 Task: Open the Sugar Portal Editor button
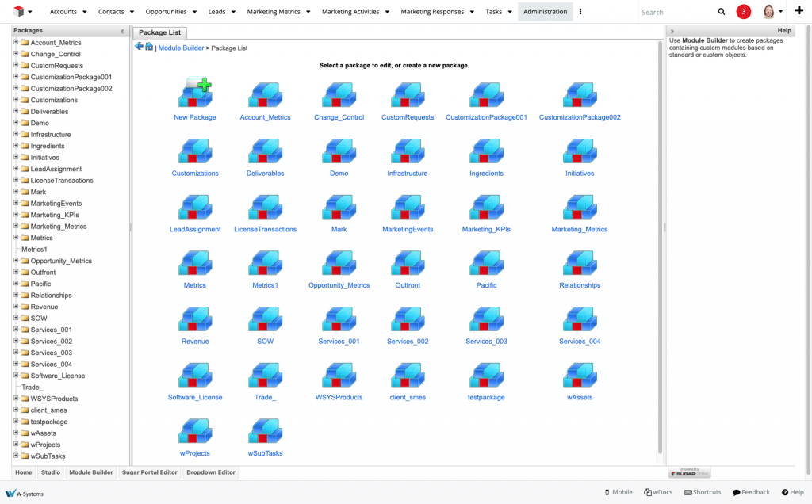tap(150, 472)
